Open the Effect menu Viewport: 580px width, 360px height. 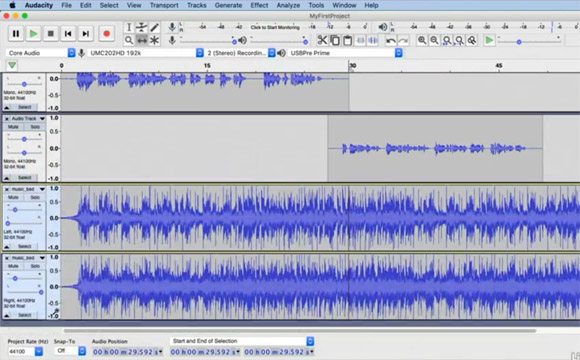259,5
